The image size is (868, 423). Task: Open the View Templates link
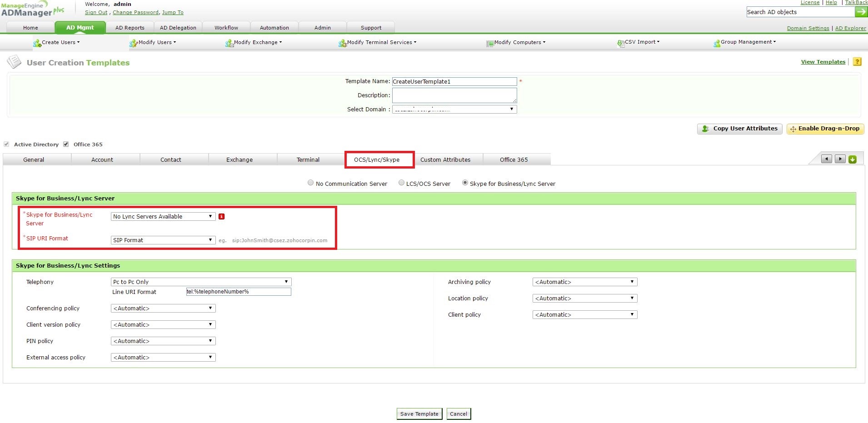823,62
